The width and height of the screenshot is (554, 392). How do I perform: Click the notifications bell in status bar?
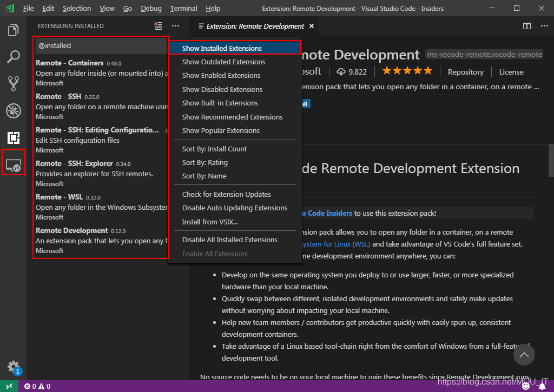coord(542,387)
